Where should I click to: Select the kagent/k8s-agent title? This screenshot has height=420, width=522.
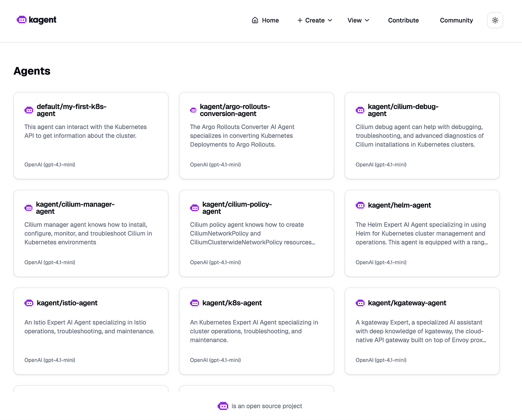point(232,303)
